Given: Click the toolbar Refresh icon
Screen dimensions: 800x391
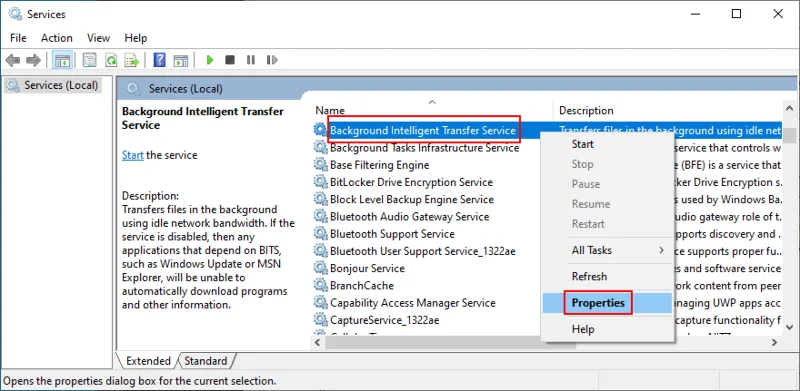Looking at the screenshot, I should 111,60.
